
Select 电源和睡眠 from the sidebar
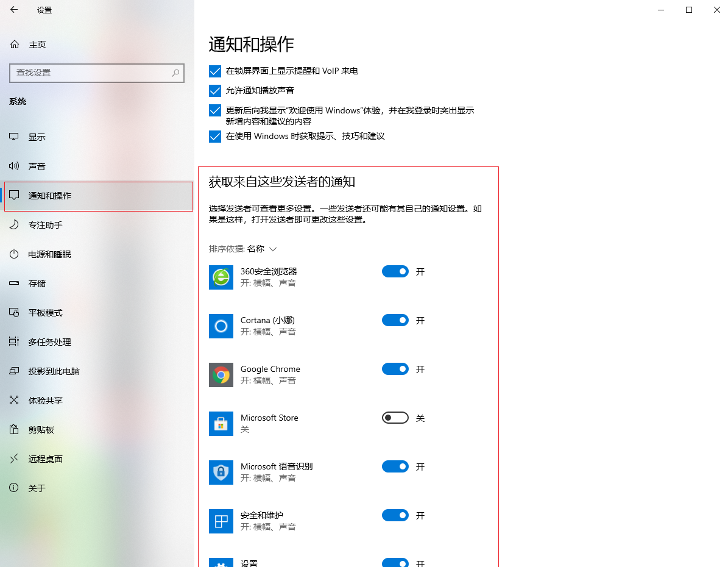tap(49, 254)
